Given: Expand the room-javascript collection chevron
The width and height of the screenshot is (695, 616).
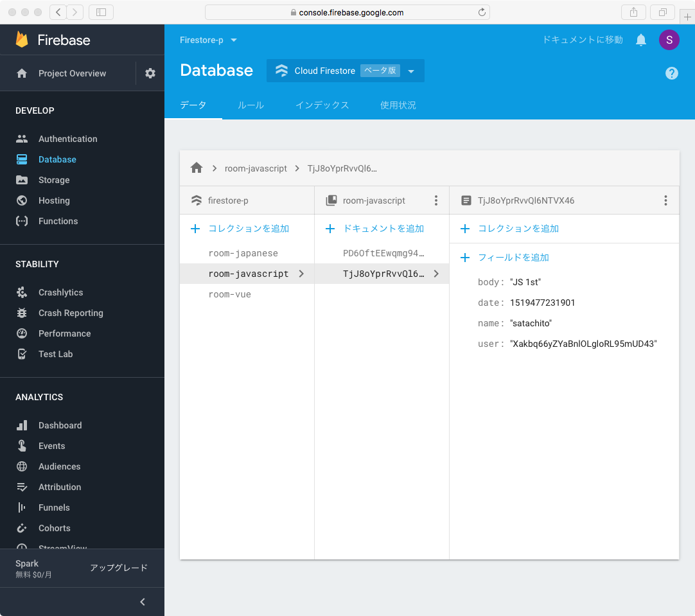Looking at the screenshot, I should tap(301, 274).
